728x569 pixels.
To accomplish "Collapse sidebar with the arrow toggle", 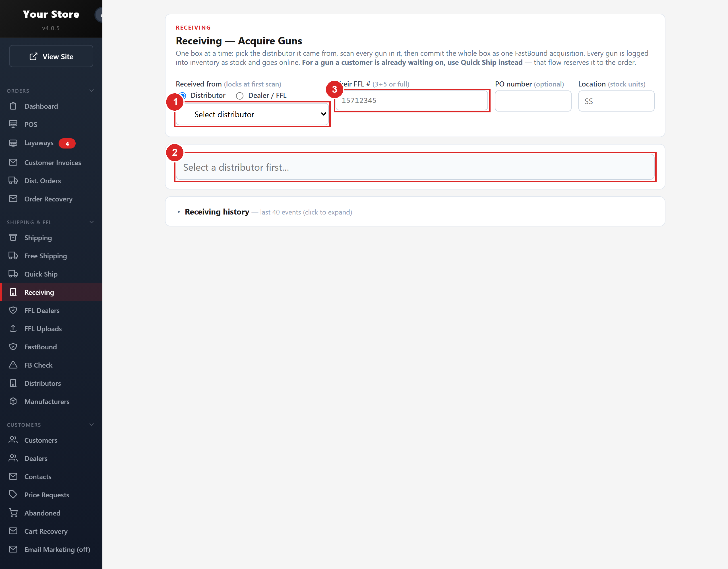I will pyautogui.click(x=99, y=15).
